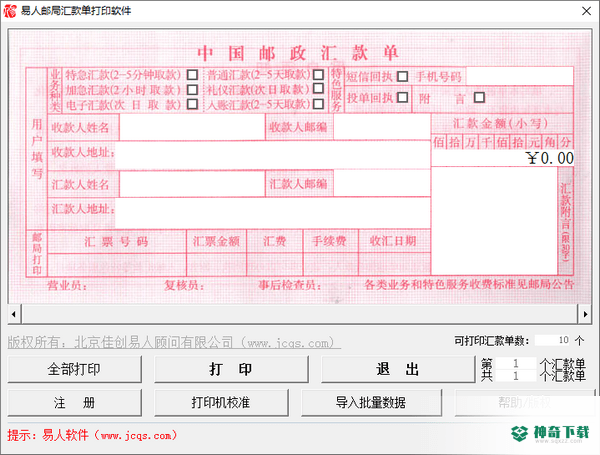
Task: Click the horizontal scrollbar track
Action: point(300,315)
